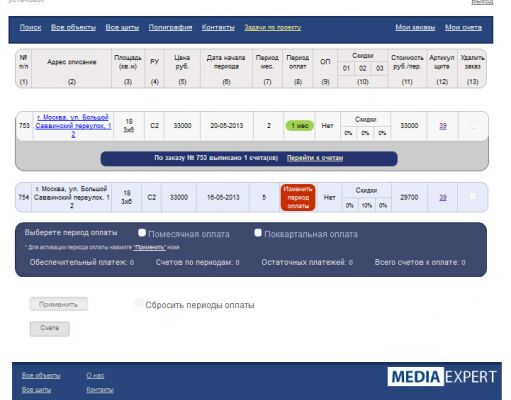This screenshot has height=400, width=511.
Task: Open footer О нас link
Action: pyautogui.click(x=95, y=376)
